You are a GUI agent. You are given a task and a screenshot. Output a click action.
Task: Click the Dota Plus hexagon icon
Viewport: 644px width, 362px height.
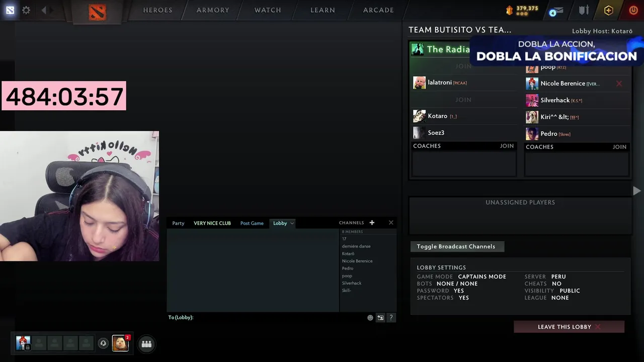point(608,10)
